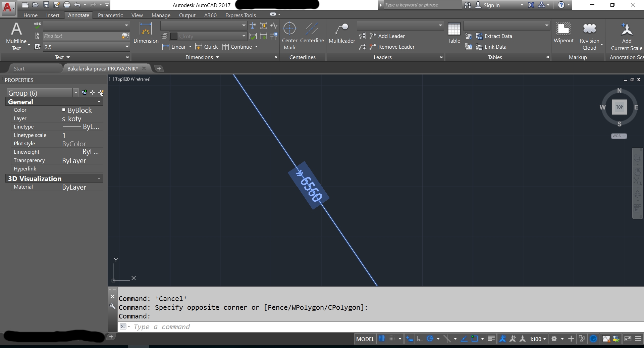Toggle ortho mode in status bar
The image size is (644, 348).
click(420, 339)
